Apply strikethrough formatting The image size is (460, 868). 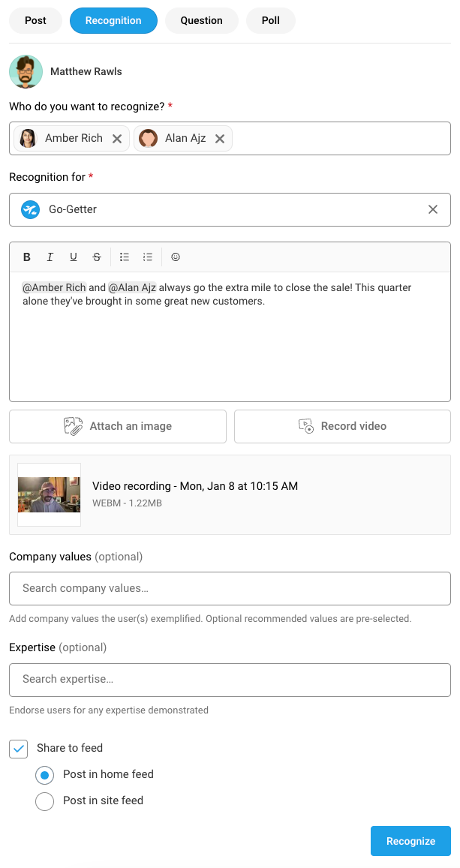pyautogui.click(x=96, y=257)
